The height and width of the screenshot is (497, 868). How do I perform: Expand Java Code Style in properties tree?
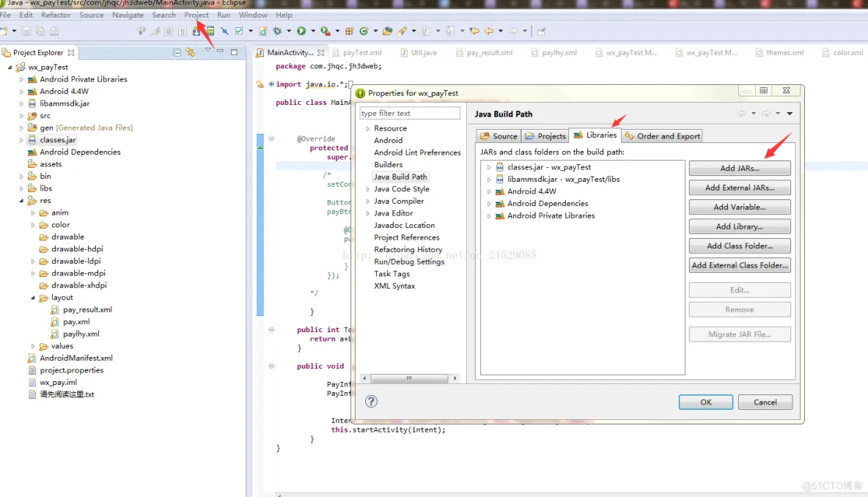(x=367, y=189)
